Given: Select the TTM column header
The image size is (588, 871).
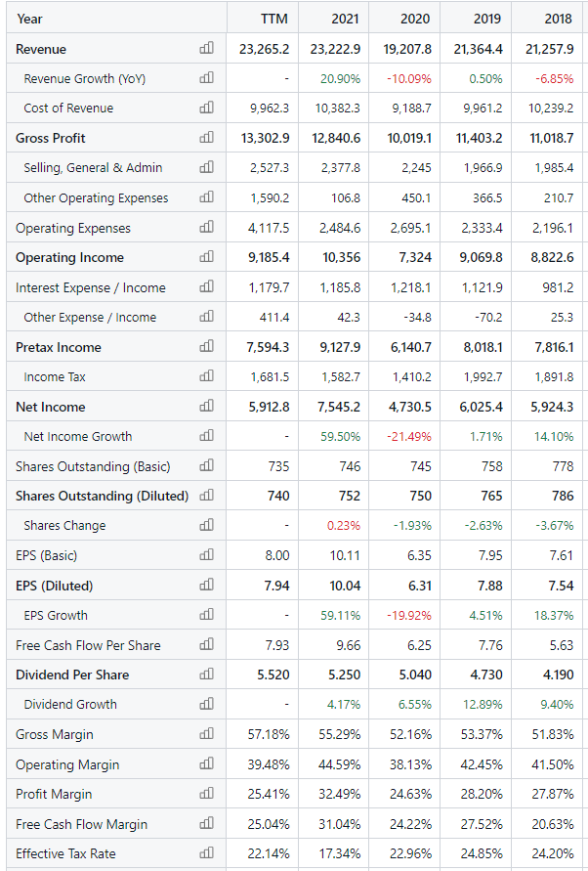Looking at the screenshot, I should click(x=274, y=19).
